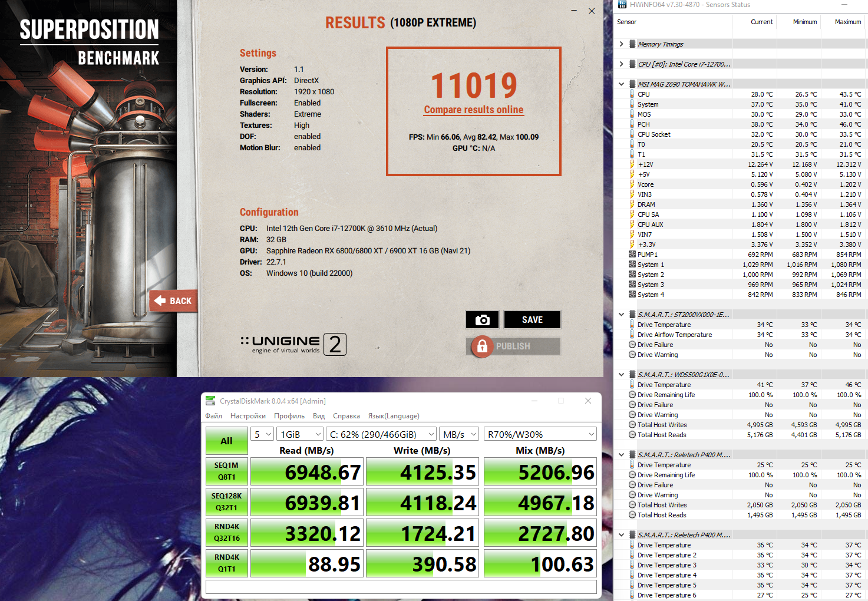Click the Minimum column header in HWiNFO
The image size is (868, 601).
[798, 22]
